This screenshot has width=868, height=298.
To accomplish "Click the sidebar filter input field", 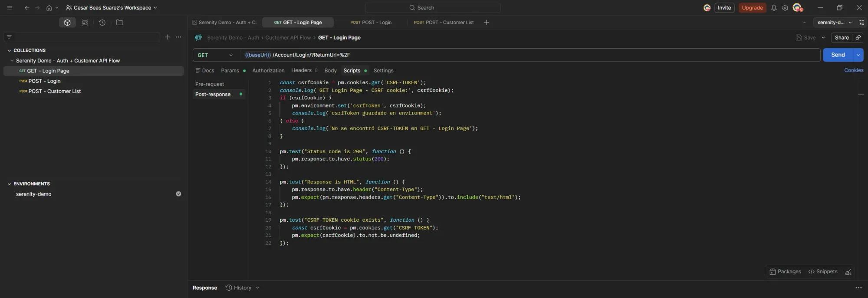I will [x=82, y=37].
